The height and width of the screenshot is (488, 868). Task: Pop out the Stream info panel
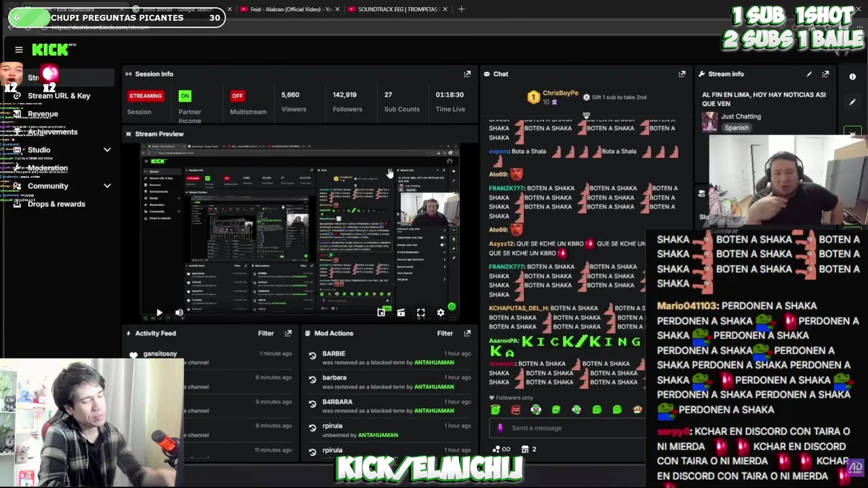[x=825, y=74]
